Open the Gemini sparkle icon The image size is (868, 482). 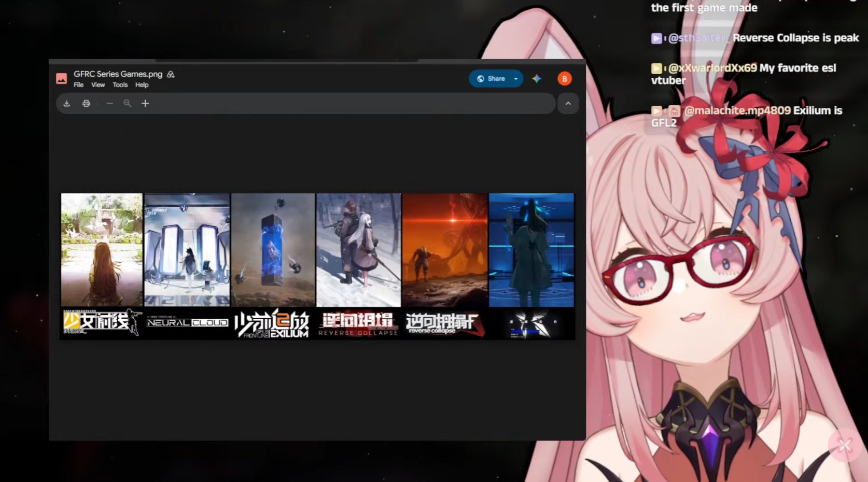(537, 79)
